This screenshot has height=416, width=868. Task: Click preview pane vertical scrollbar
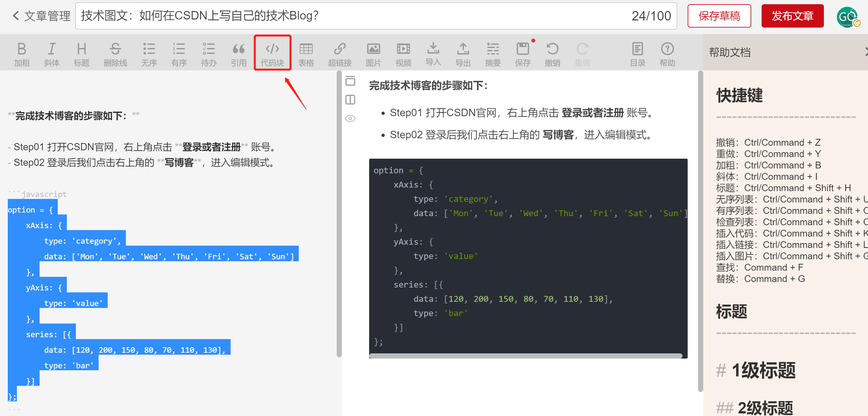pos(701,231)
